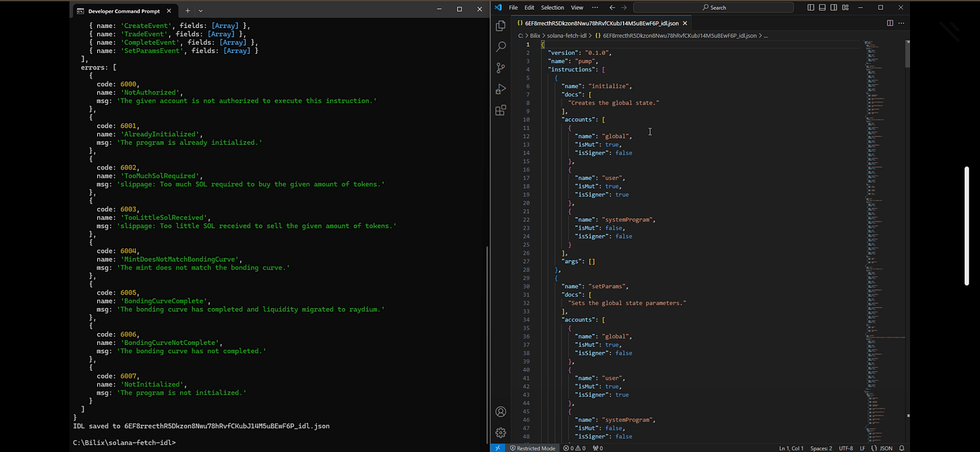
Task: Click the Ln 1, Col 1 status item
Action: (791, 448)
